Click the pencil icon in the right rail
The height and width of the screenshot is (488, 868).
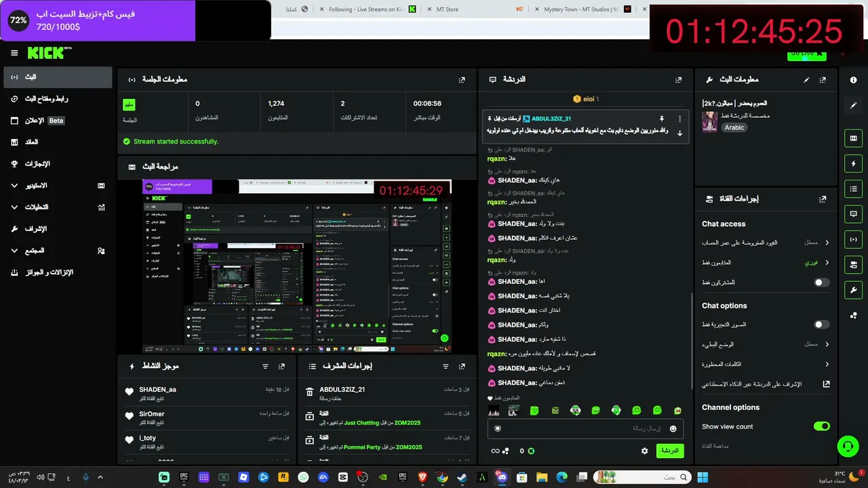(x=853, y=105)
